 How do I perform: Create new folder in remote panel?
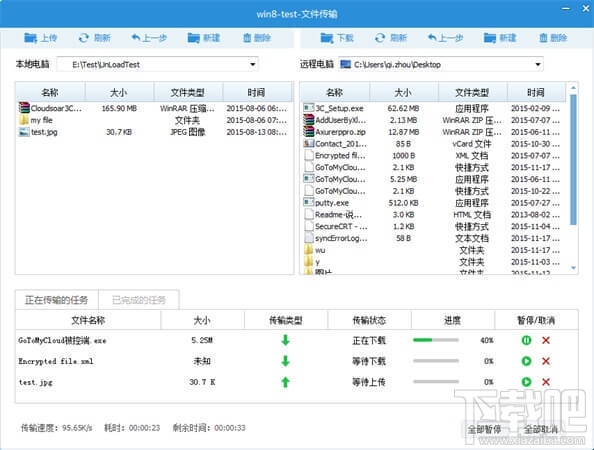point(500,38)
